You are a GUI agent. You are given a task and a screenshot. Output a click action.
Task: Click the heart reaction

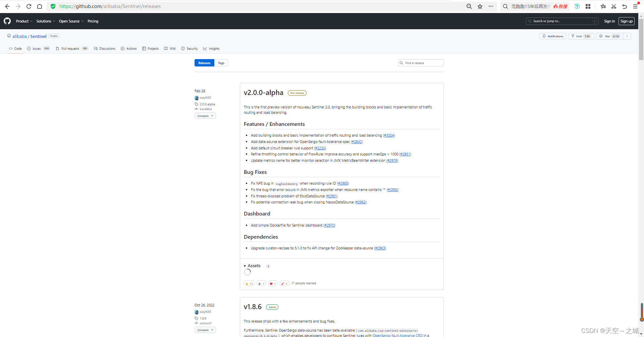click(273, 283)
